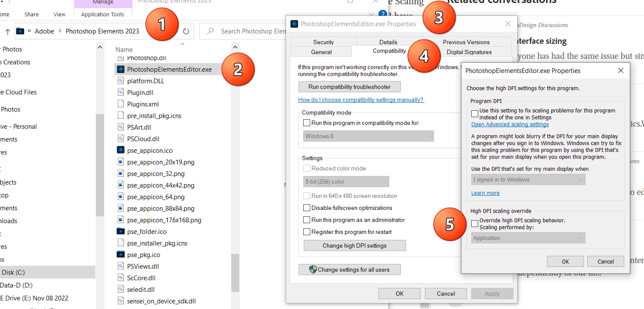Check Override high DPI scaling behavior
This screenshot has width=644, height=309.
click(475, 223)
